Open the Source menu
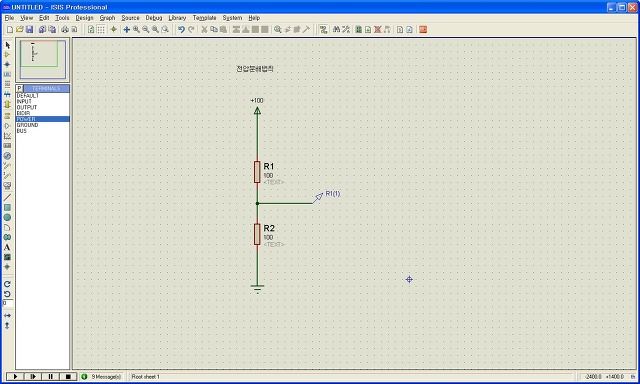 130,18
